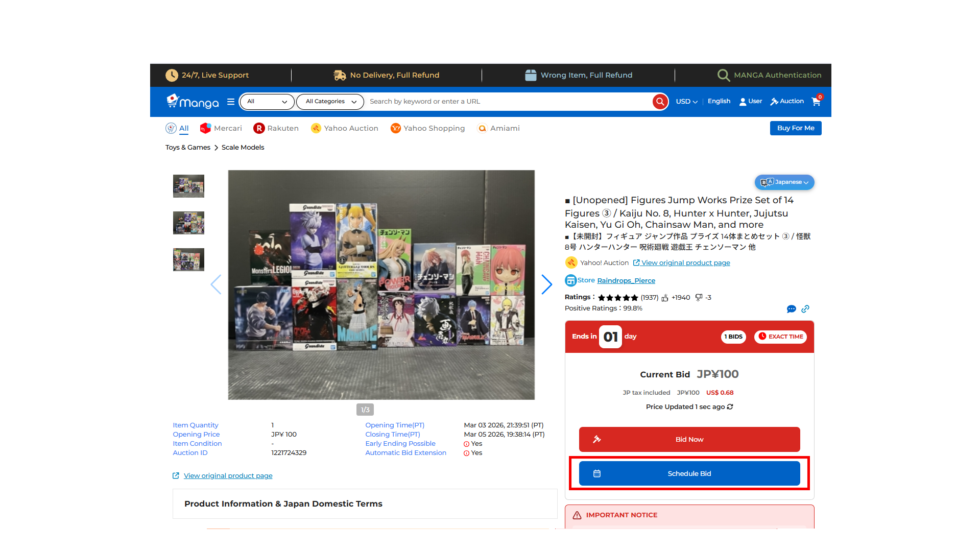Open the All marketplace search dropdown

point(267,102)
